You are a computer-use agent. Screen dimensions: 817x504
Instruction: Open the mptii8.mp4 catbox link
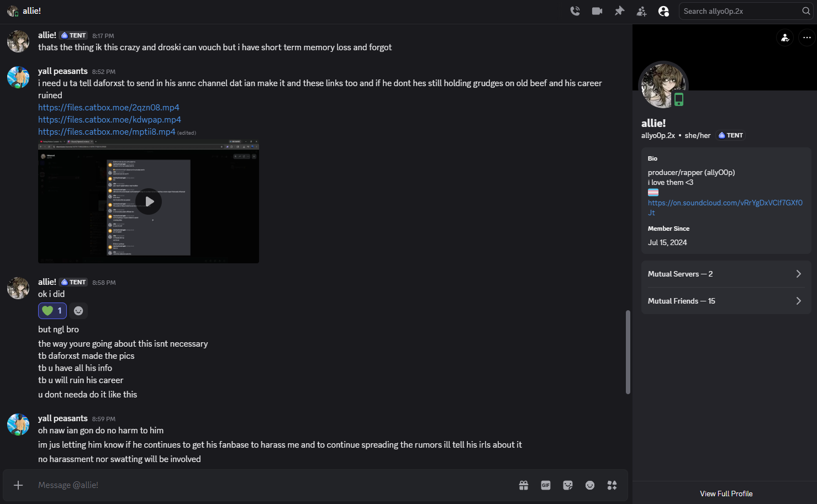[107, 131]
